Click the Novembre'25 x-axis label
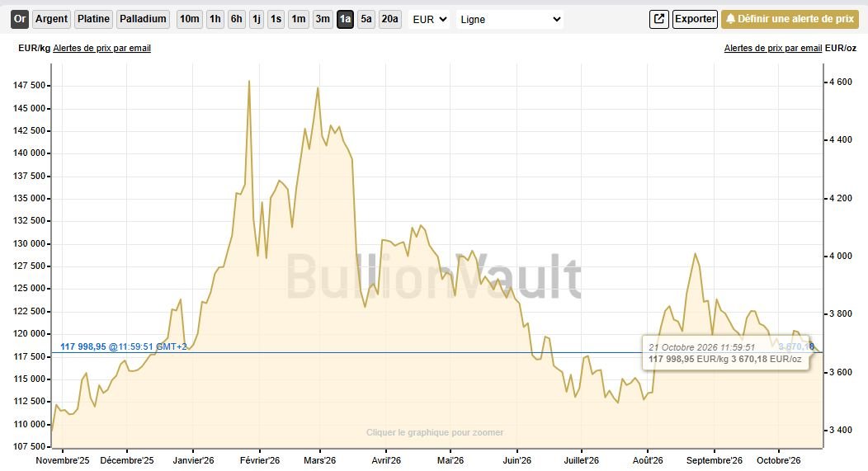 tap(63, 460)
